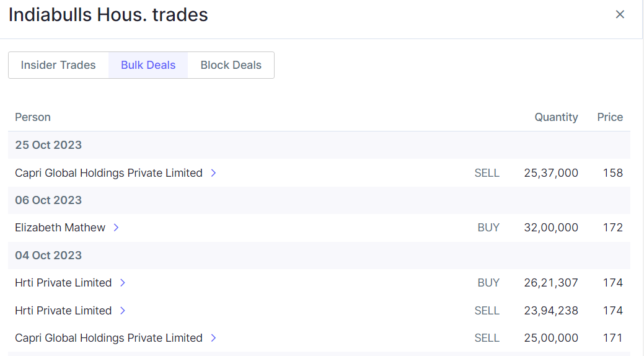Switch to the Insider Trades tab

click(58, 65)
